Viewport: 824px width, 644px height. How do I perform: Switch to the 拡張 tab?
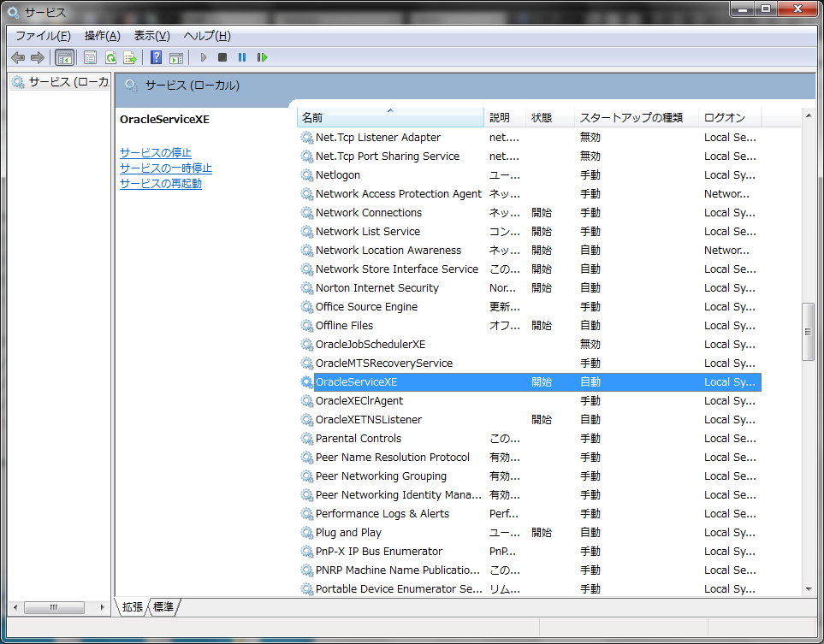click(x=133, y=607)
